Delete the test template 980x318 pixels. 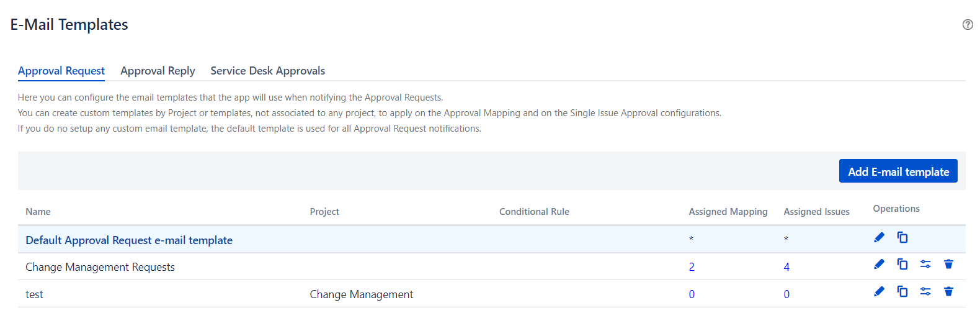pyautogui.click(x=948, y=292)
